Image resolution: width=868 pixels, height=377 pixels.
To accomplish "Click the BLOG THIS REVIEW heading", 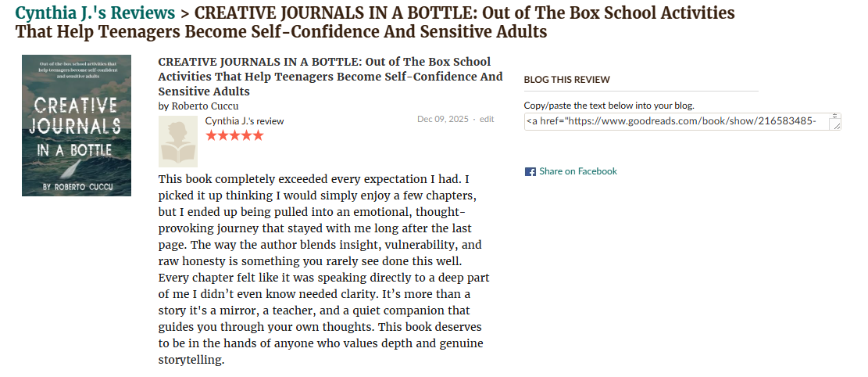I will [566, 79].
